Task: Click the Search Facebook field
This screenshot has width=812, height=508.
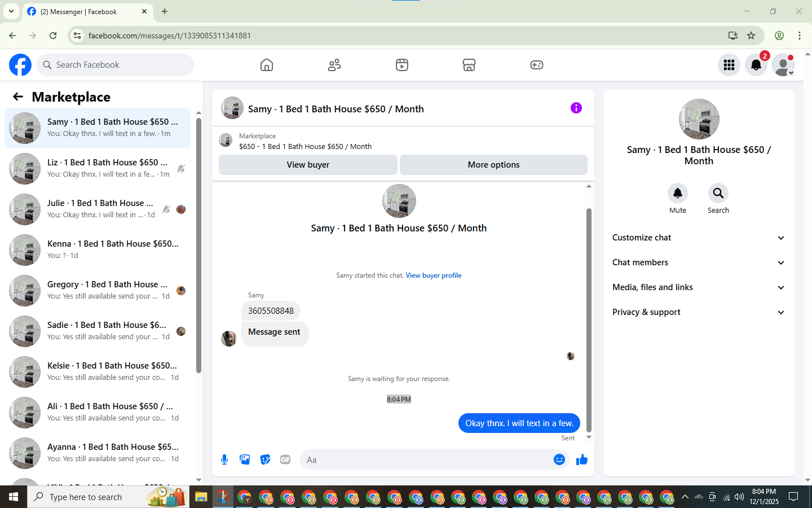Action: coord(115,65)
